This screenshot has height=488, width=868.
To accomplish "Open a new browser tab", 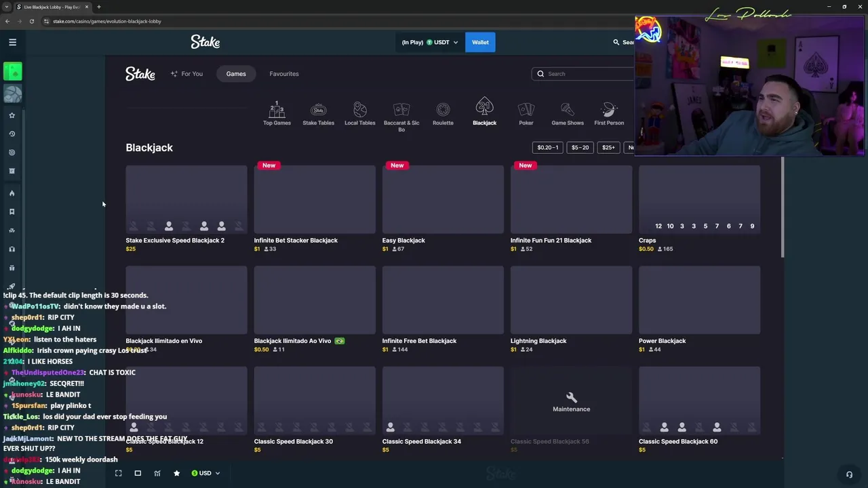I will [x=99, y=7].
